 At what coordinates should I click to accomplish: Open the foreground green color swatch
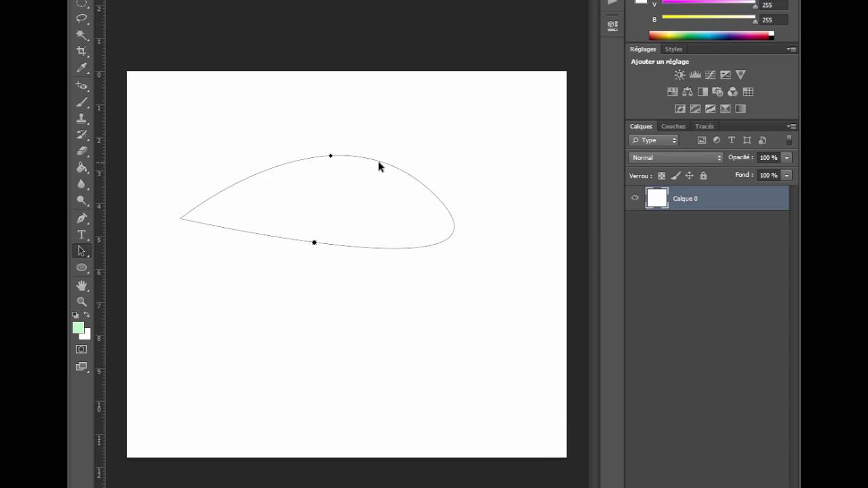tap(78, 327)
